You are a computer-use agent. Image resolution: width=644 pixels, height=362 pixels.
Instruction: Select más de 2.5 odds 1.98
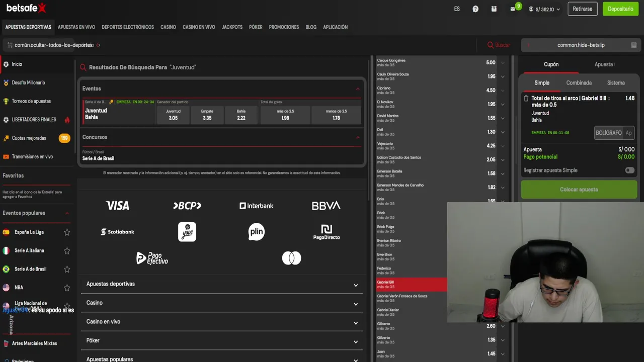pyautogui.click(x=285, y=115)
